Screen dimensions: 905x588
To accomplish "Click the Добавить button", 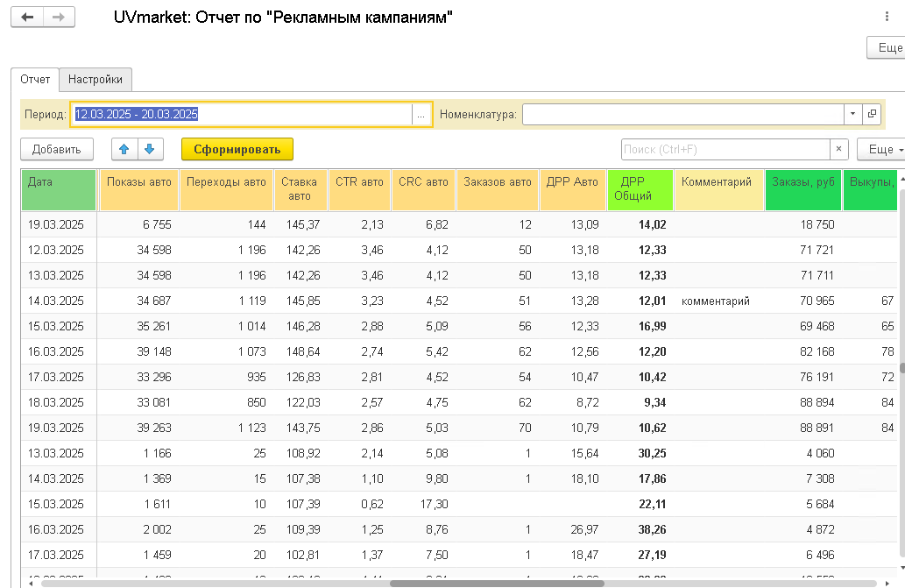I will tap(57, 150).
